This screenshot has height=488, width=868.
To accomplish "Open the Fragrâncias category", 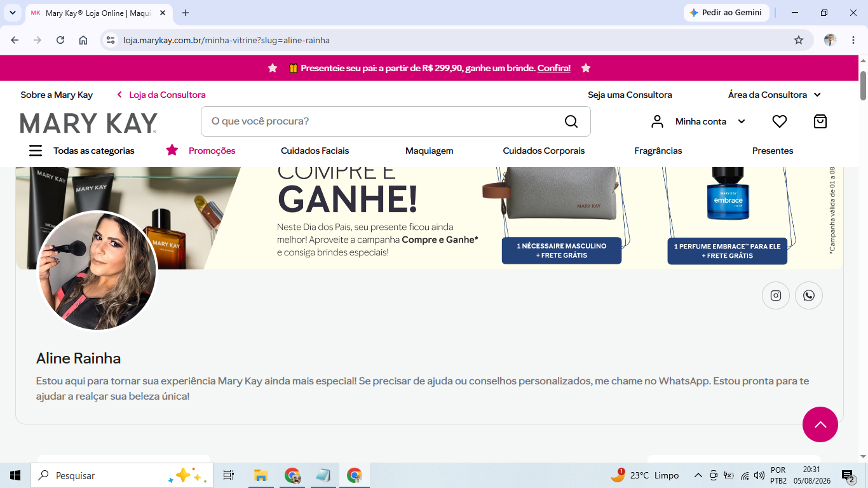I will (x=658, y=151).
